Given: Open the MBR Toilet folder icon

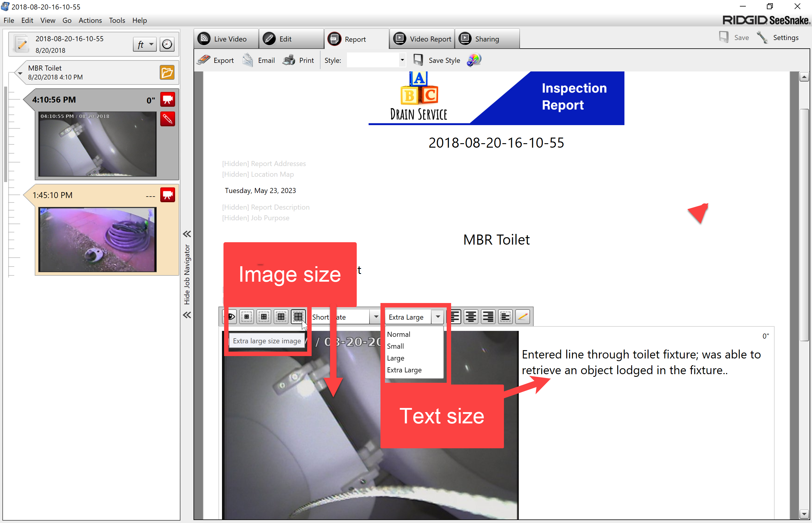Looking at the screenshot, I should click(x=167, y=72).
